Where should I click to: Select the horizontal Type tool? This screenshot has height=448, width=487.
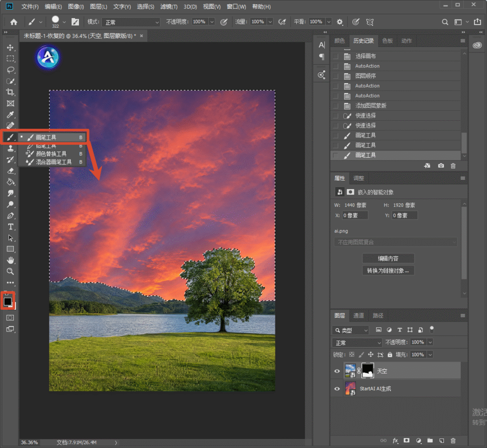tap(10, 227)
